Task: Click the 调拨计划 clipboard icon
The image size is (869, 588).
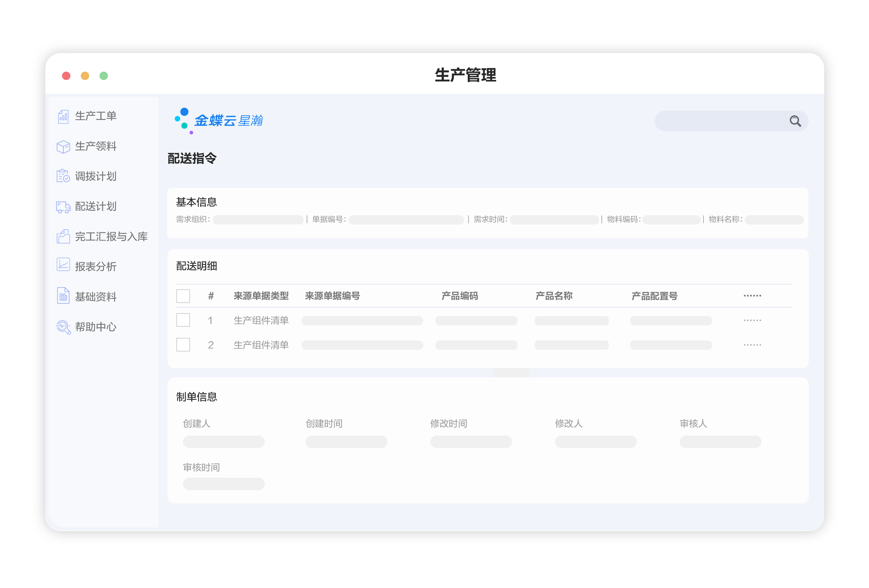Action: 63,176
